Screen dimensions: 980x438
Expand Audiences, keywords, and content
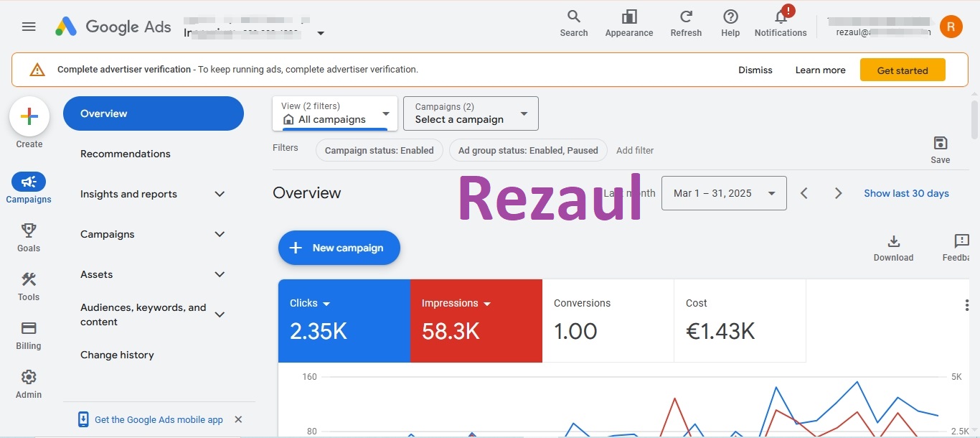coord(220,314)
